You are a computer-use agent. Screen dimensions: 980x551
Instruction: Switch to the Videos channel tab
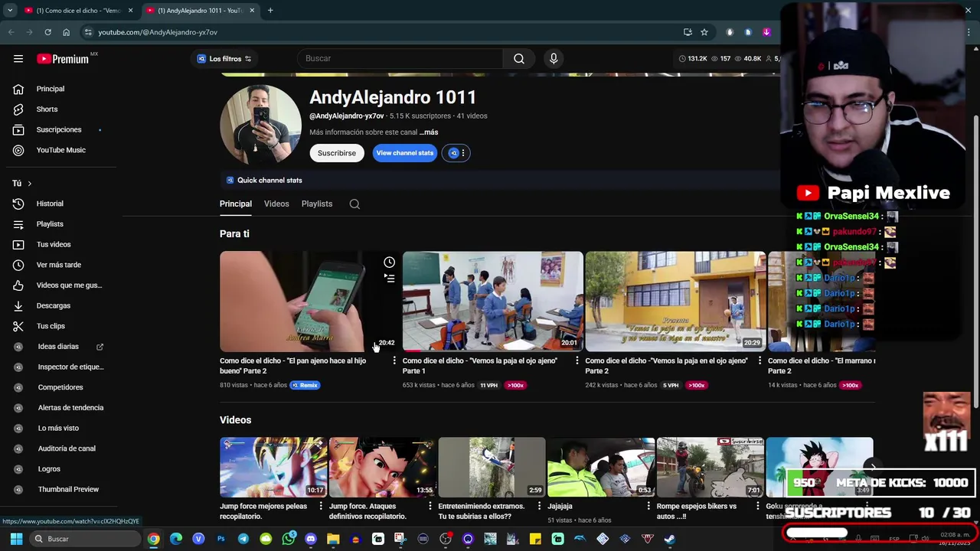[x=276, y=204]
